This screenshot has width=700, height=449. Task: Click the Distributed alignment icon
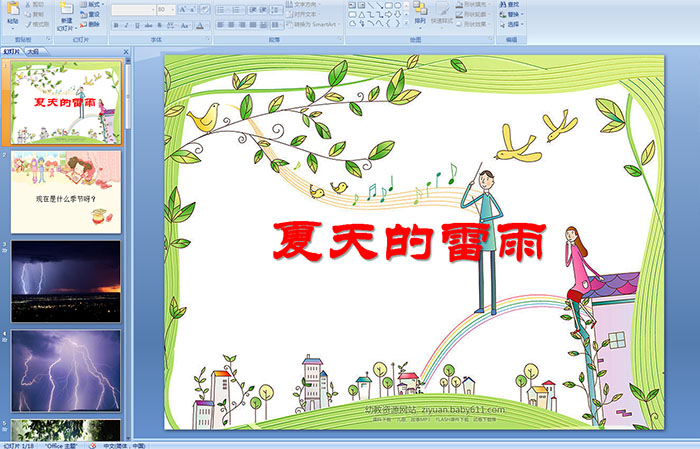(x=263, y=25)
